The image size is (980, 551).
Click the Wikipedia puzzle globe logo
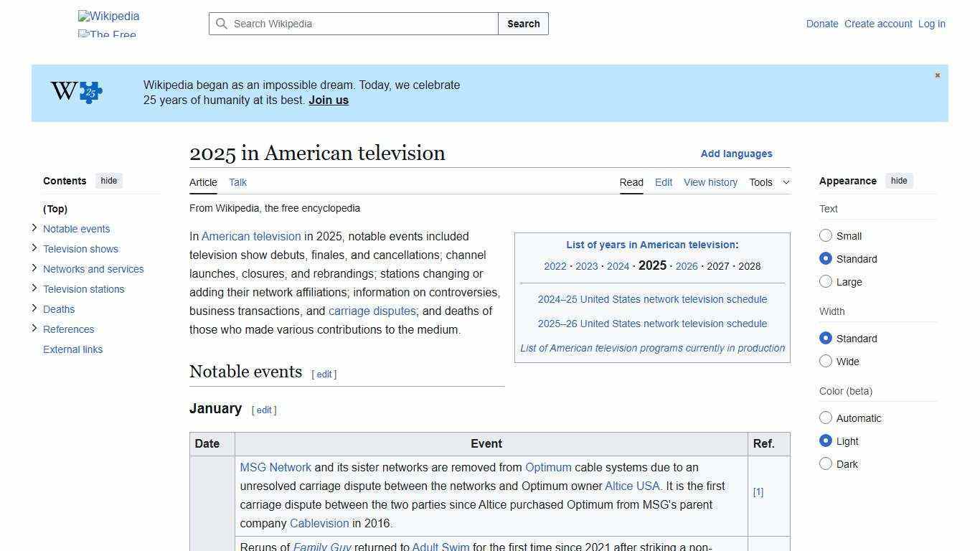108,16
